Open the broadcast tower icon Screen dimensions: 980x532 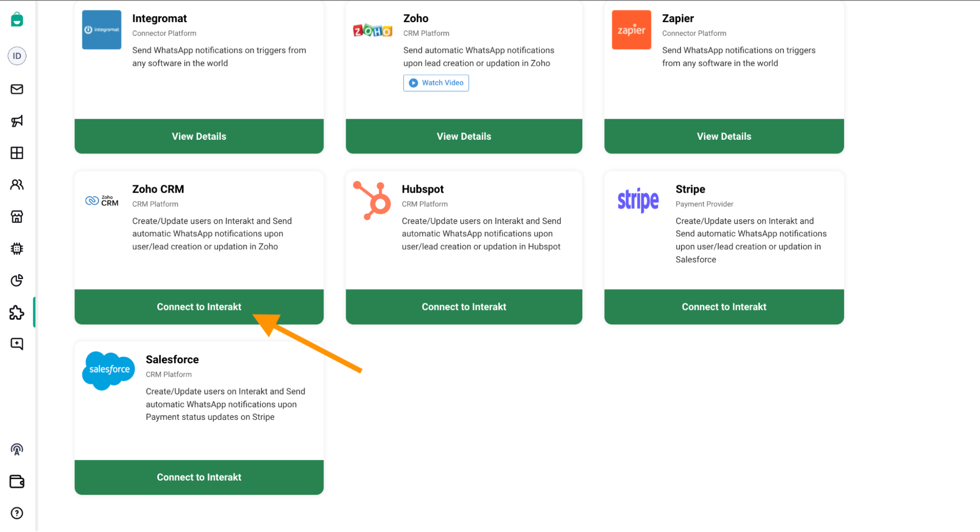pyautogui.click(x=17, y=449)
